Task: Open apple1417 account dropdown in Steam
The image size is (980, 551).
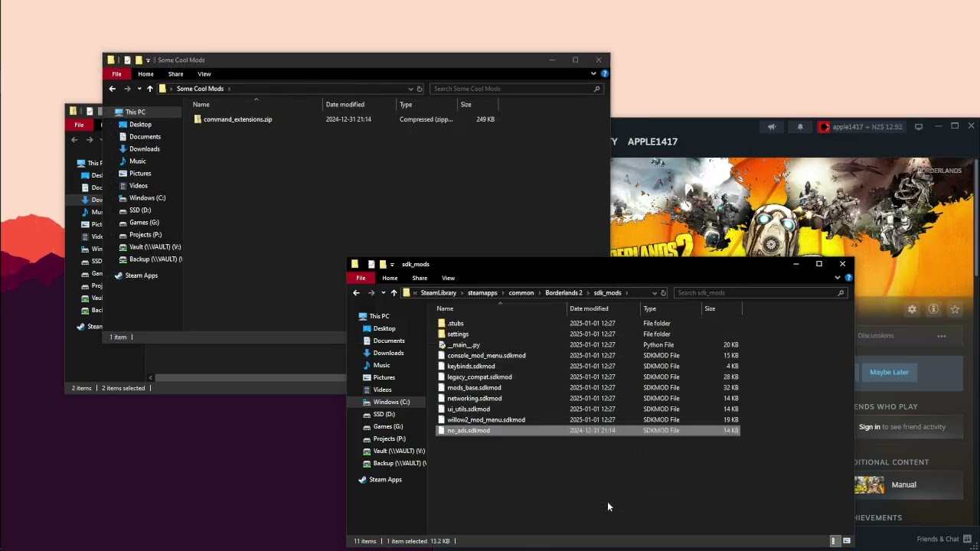Action: click(x=861, y=127)
